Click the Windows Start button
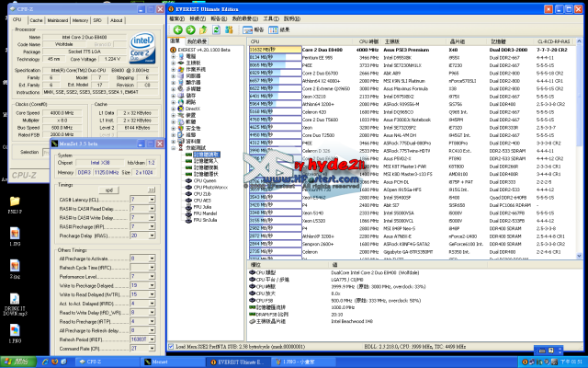588x368 pixels. point(18,362)
